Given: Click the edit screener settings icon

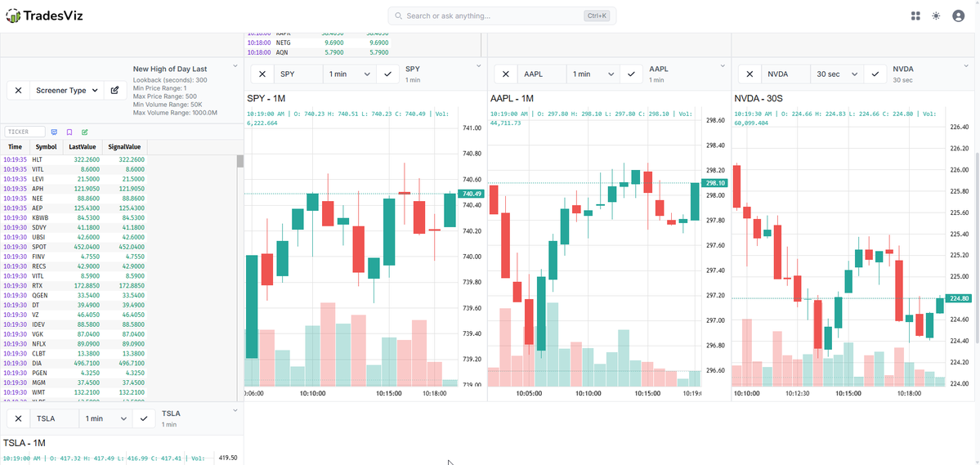Looking at the screenshot, I should click(114, 90).
